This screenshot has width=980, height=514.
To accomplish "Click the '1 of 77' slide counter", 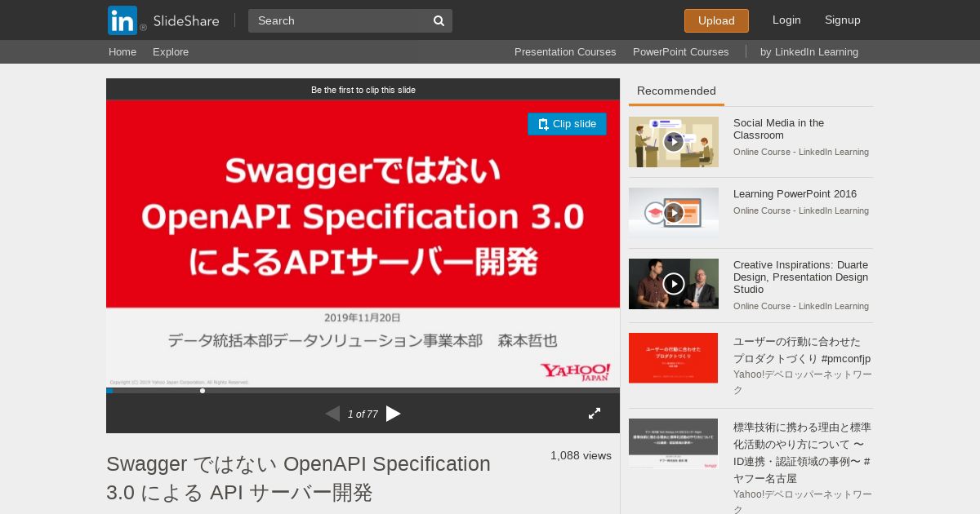I will tap(363, 414).
